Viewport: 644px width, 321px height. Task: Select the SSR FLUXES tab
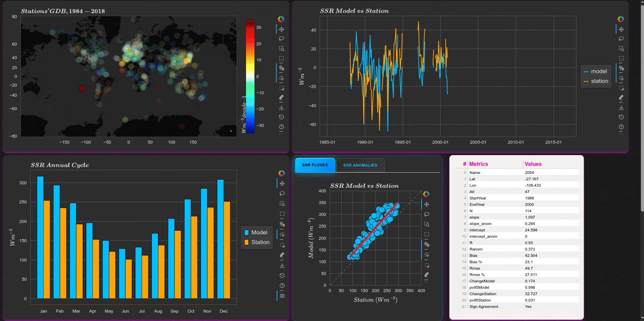315,165
